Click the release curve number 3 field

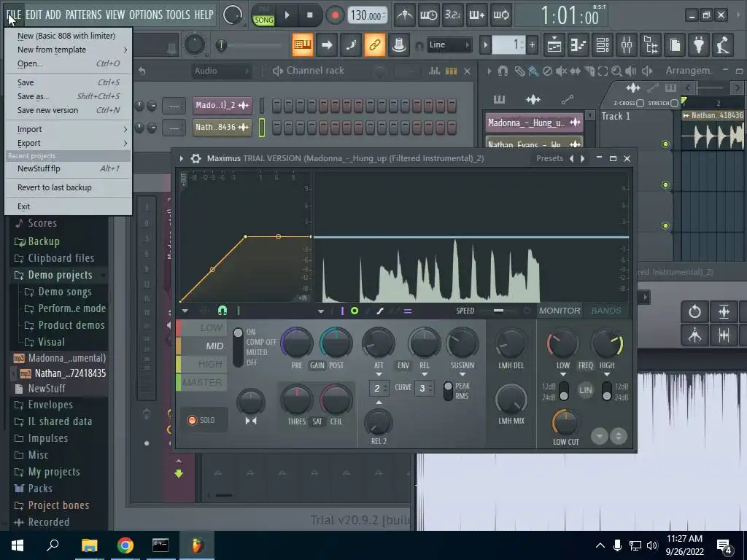[x=425, y=388]
